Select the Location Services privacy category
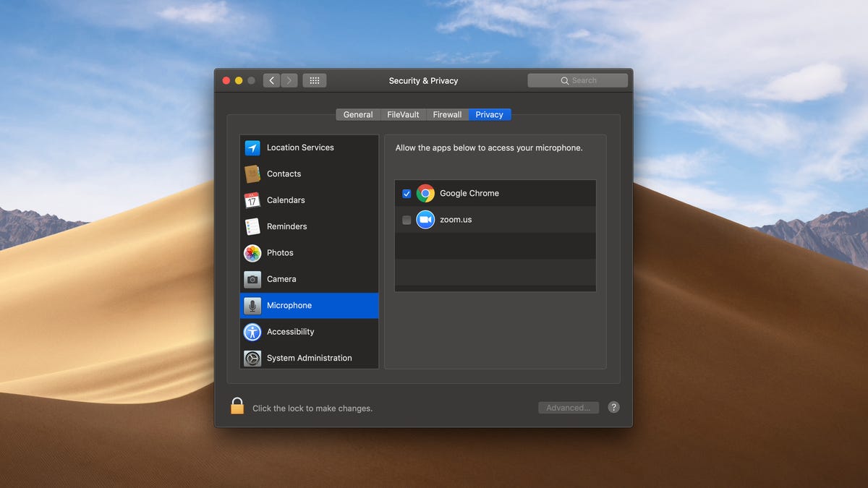 [299, 147]
